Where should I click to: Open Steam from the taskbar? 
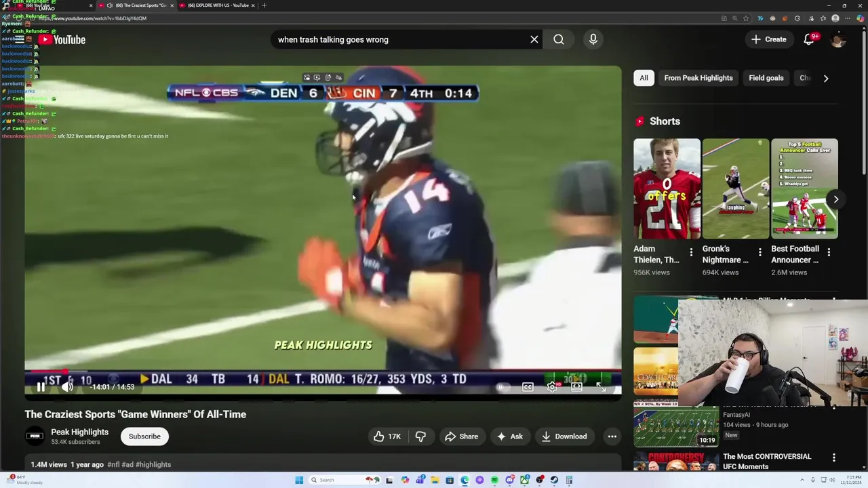(554, 481)
